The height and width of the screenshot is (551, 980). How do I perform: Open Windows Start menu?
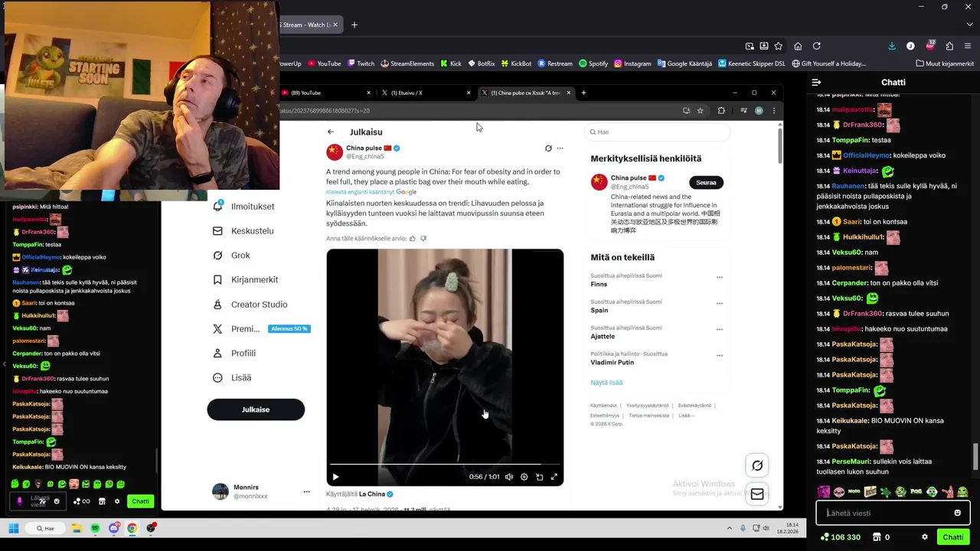[x=13, y=528]
